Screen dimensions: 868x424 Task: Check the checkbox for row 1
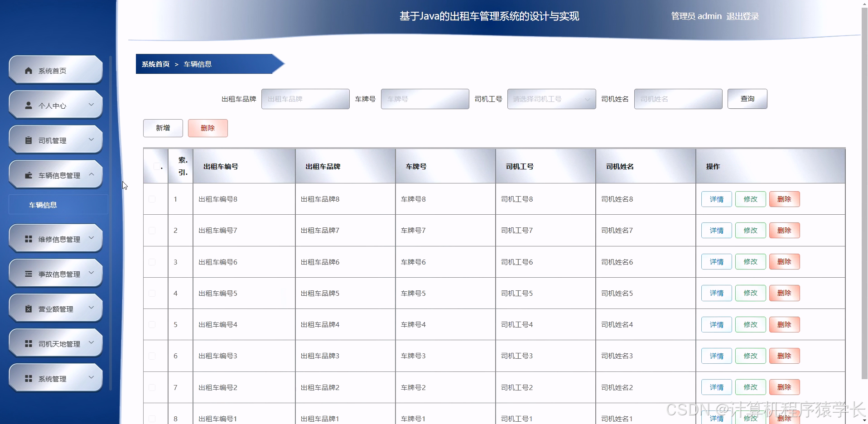(152, 199)
